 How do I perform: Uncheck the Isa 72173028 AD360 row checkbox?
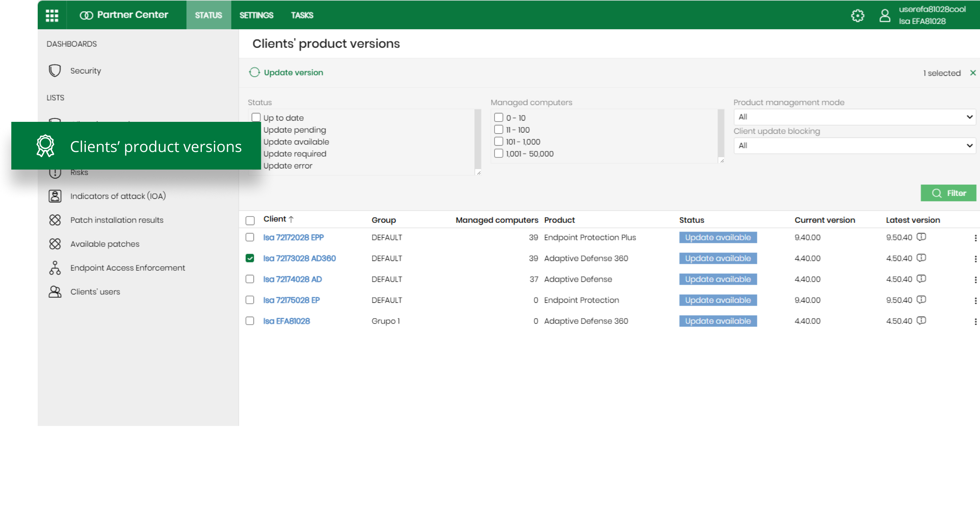250,258
